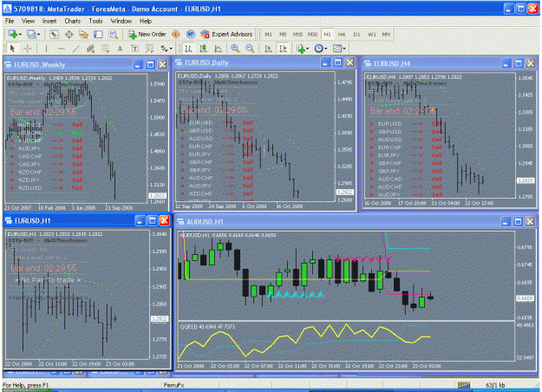Open the Strategy Tester icon
542x392 pixels.
[x=113, y=34]
